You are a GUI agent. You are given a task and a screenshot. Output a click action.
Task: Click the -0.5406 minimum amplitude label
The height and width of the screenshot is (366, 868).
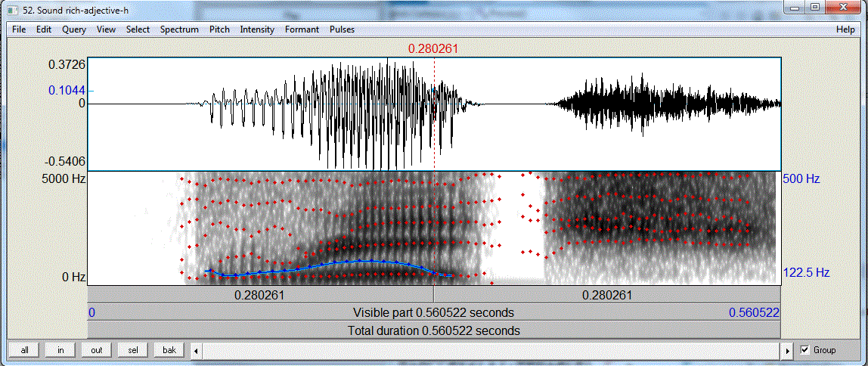65,162
